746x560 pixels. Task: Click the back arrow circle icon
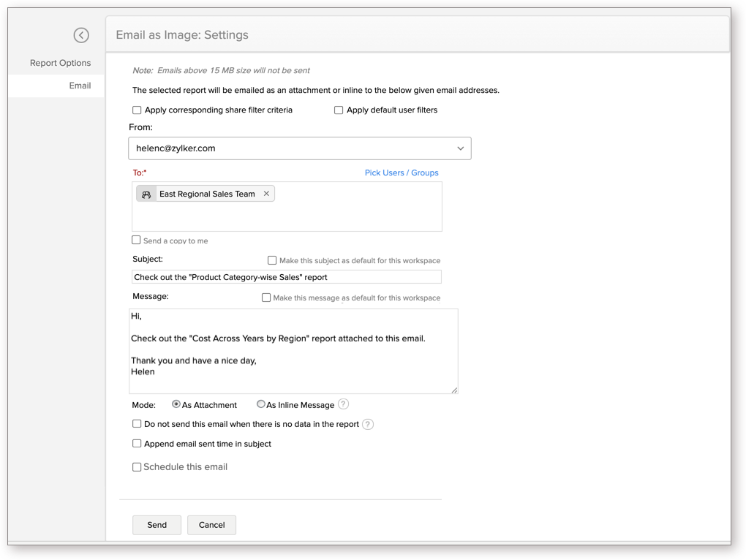(x=81, y=35)
